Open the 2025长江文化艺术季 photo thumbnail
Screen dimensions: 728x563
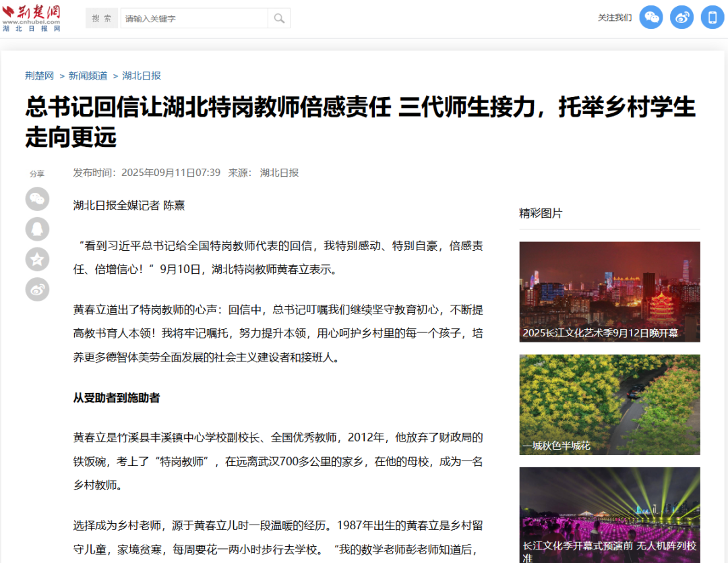point(609,283)
